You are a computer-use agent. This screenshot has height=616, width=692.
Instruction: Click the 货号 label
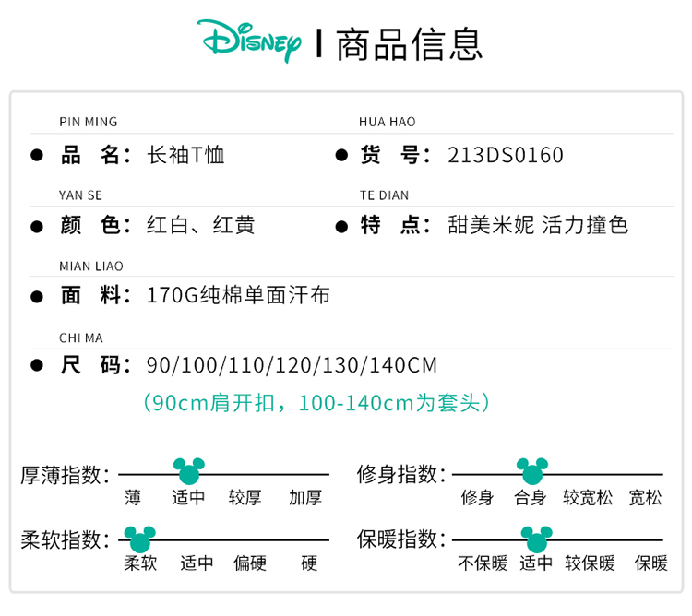click(x=396, y=155)
